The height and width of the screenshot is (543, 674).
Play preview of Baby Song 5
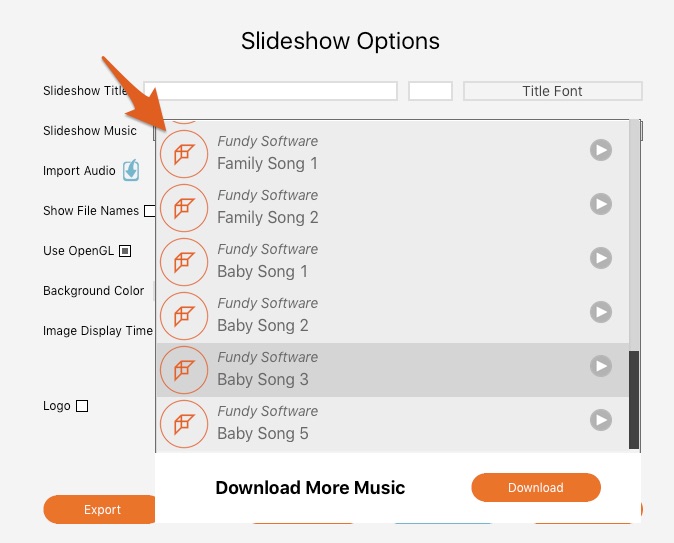(600, 420)
